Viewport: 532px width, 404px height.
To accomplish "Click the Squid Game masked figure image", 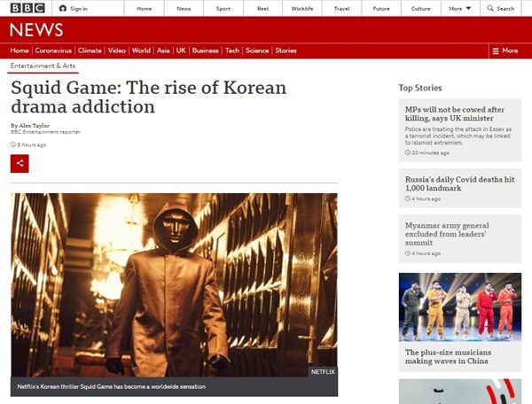I will 174,285.
